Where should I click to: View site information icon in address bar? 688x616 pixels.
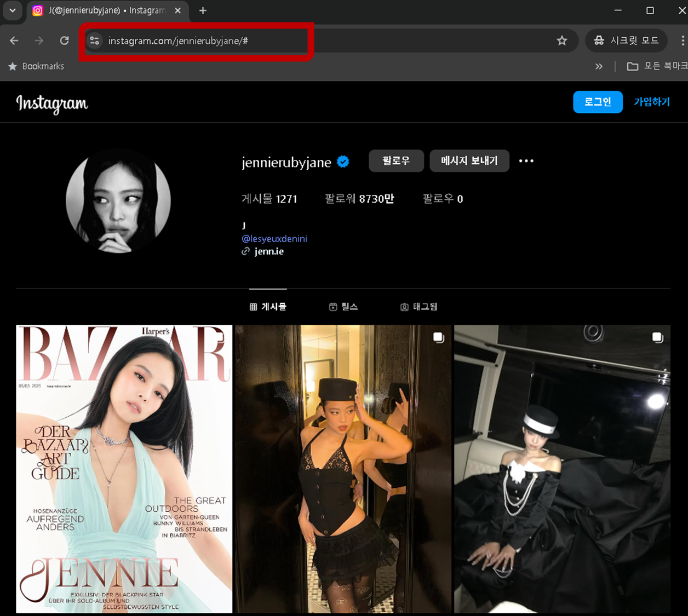coord(94,41)
